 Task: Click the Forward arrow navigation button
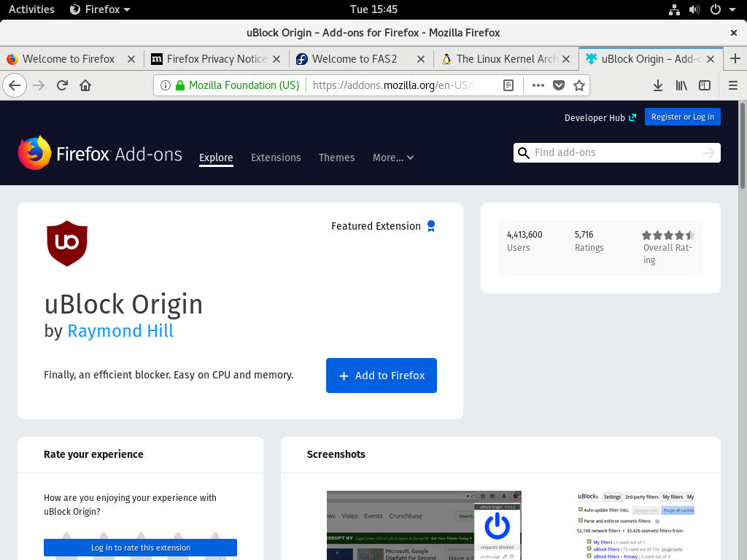tap(39, 86)
